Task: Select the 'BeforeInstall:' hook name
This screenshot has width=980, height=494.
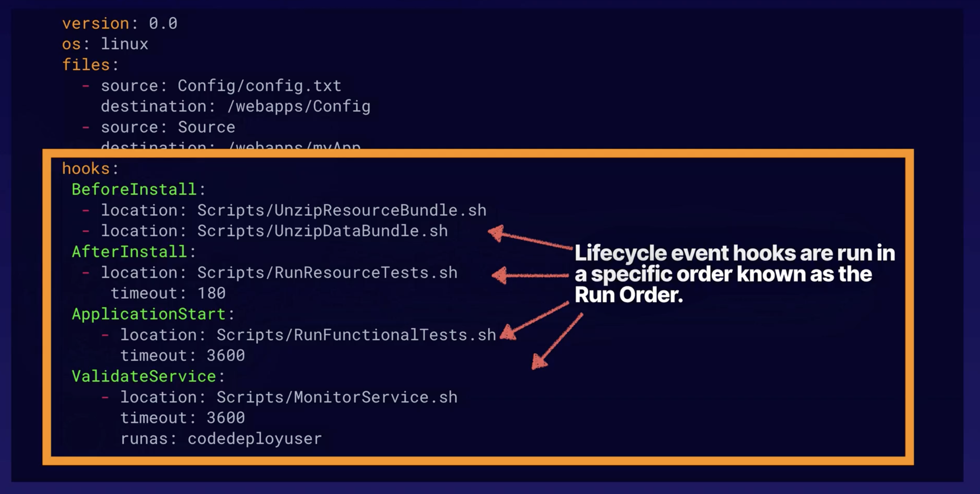Action: pyautogui.click(x=138, y=189)
